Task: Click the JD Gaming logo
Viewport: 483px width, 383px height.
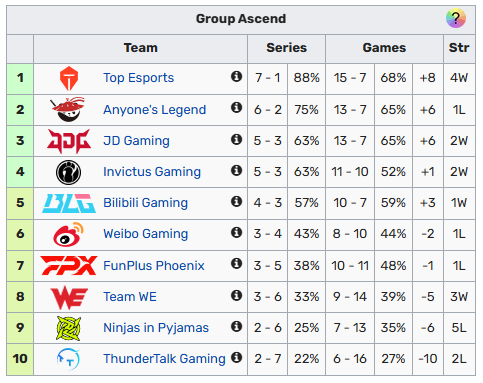Action: 69,141
